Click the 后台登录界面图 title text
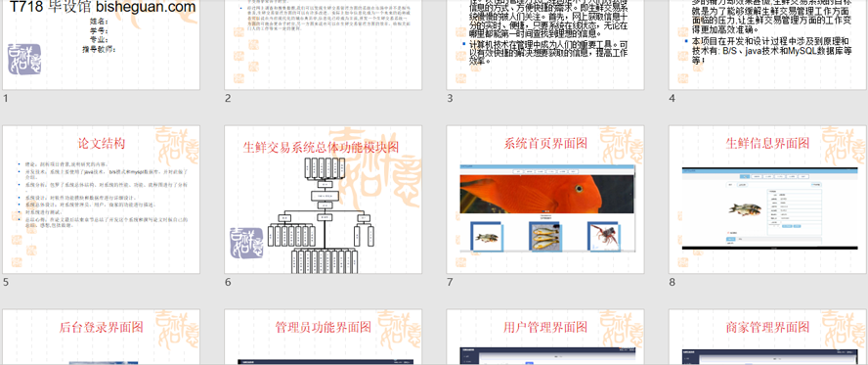Viewport: 868px width, 365px height. 102,328
